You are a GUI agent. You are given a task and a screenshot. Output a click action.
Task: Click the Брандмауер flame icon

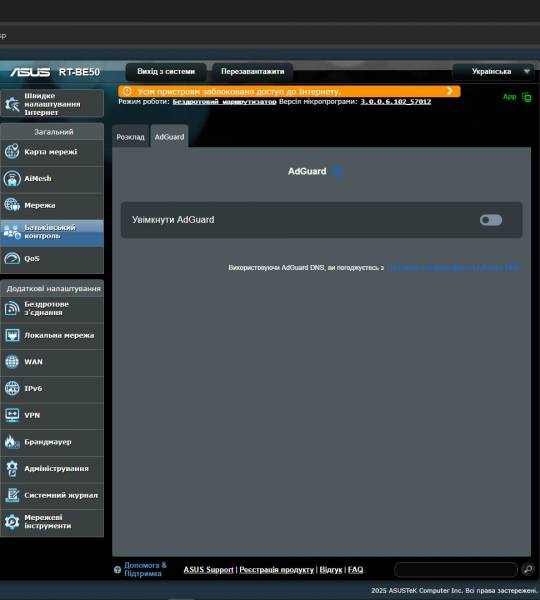pyautogui.click(x=12, y=442)
